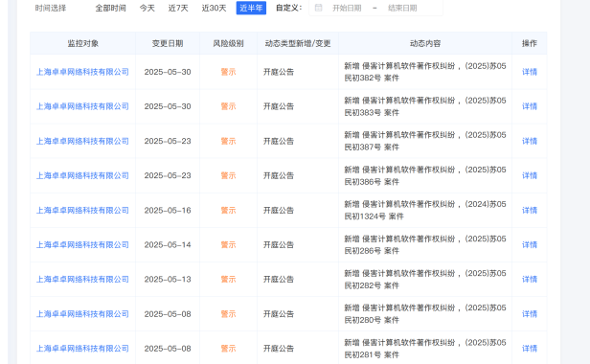Open company link in 民初280号 row
Viewport: 590px width, 364px height.
coord(82,314)
